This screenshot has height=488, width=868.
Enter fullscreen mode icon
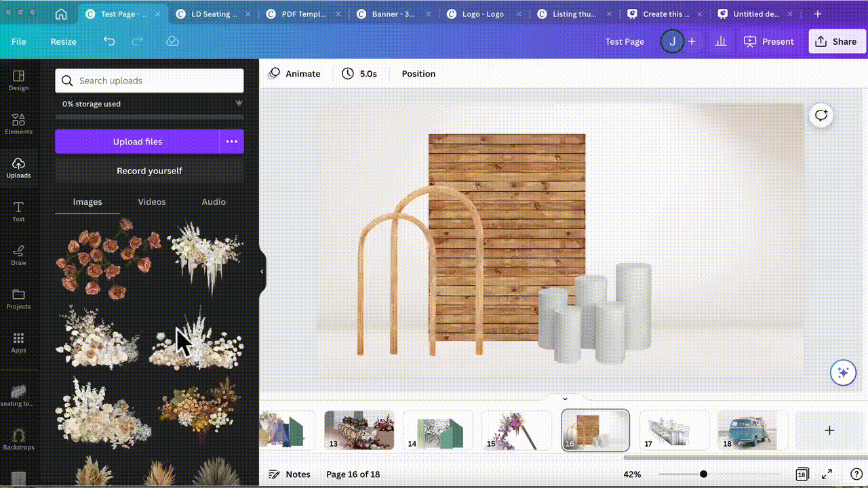(827, 474)
